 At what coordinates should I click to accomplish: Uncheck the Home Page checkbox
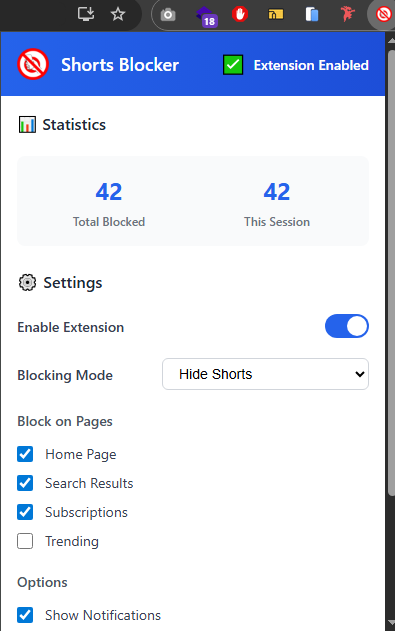25,454
